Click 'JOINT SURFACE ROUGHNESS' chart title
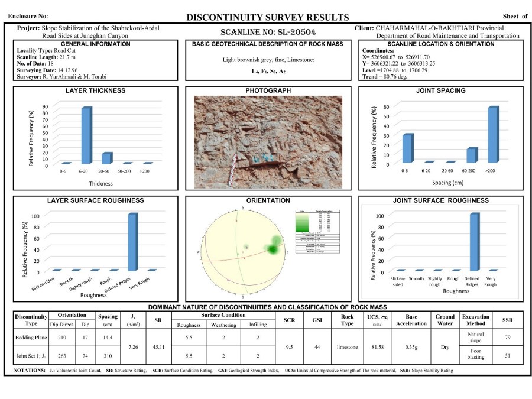 click(441, 200)
